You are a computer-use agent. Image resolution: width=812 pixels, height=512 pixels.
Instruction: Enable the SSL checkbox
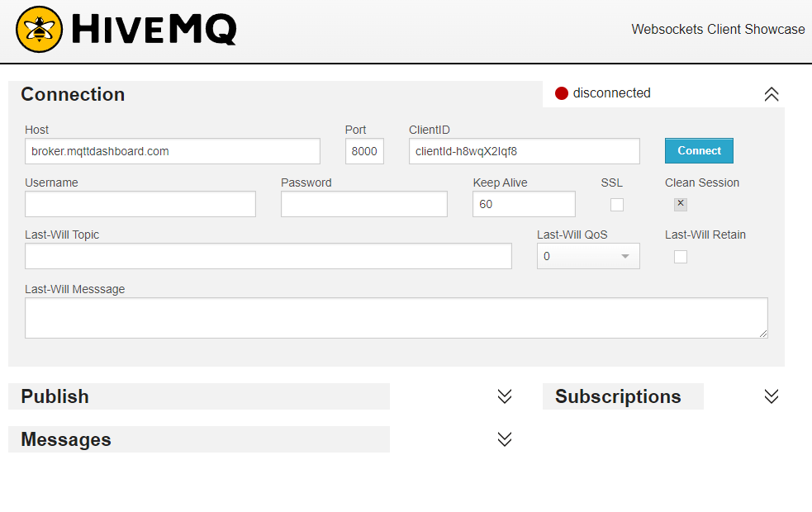(617, 205)
